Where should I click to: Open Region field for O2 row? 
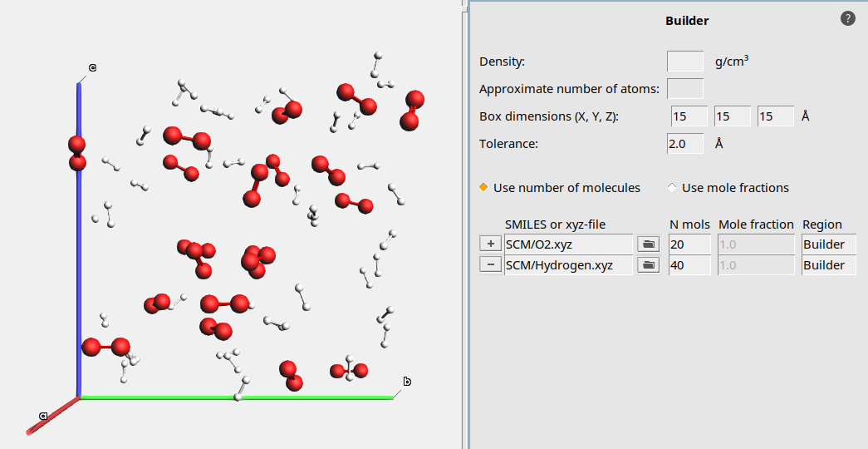coord(827,244)
